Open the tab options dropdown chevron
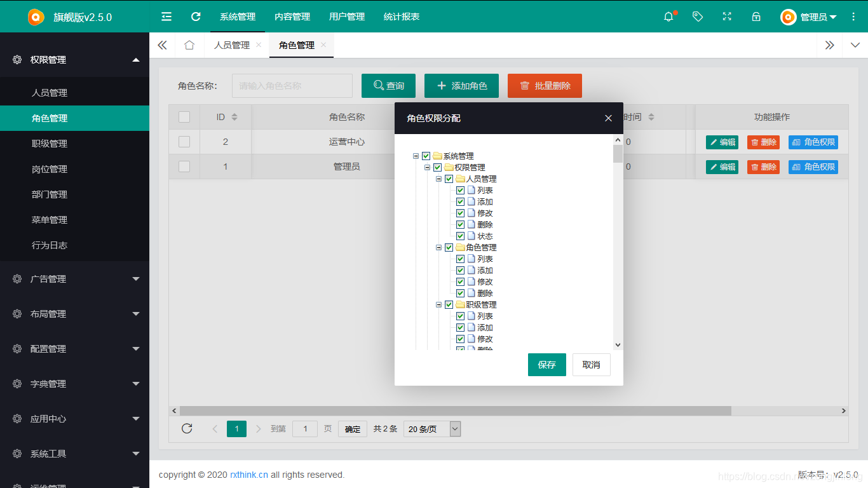Image resolution: width=868 pixels, height=488 pixels. tap(855, 45)
